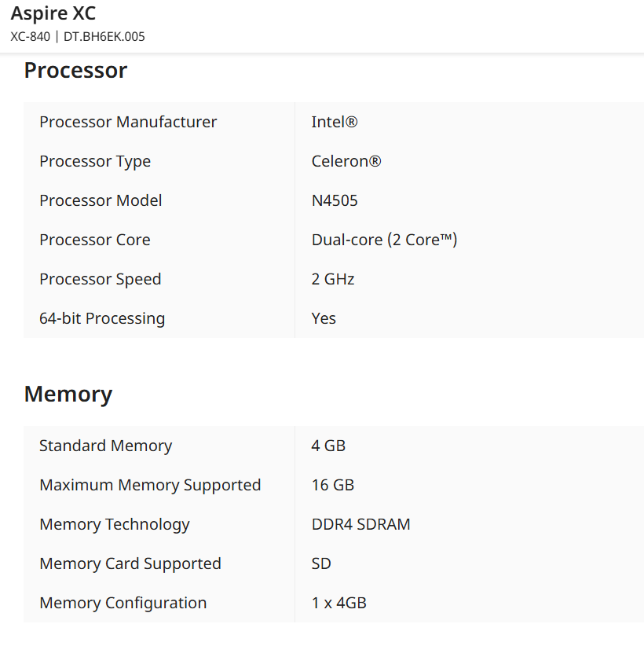Click the Intel® manufacturer value
The width and height of the screenshot is (644, 657).
[x=335, y=122]
